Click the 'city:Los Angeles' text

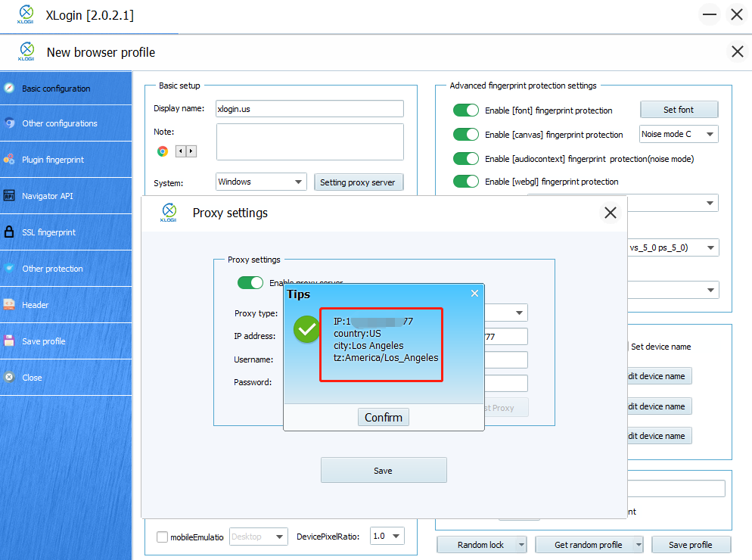point(368,346)
